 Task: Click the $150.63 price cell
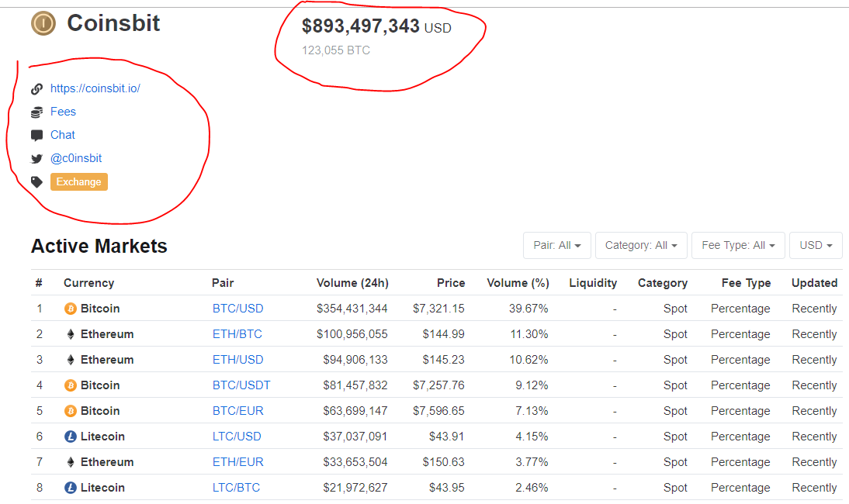(443, 462)
